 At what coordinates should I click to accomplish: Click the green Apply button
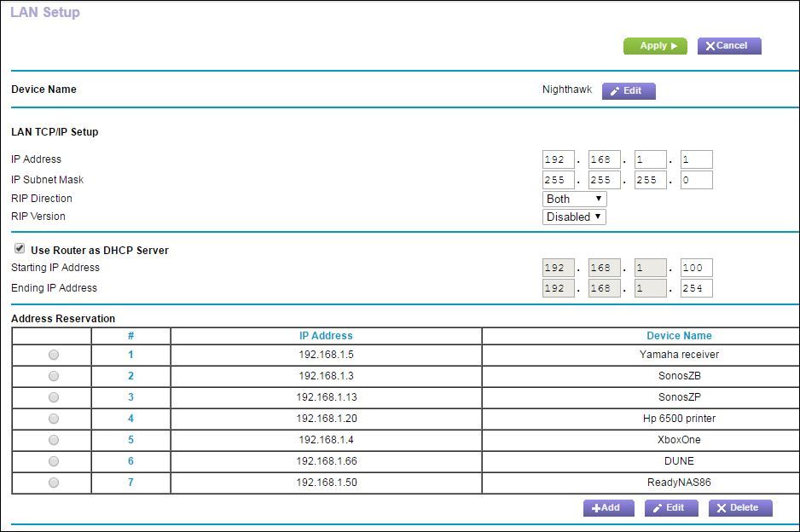click(655, 46)
